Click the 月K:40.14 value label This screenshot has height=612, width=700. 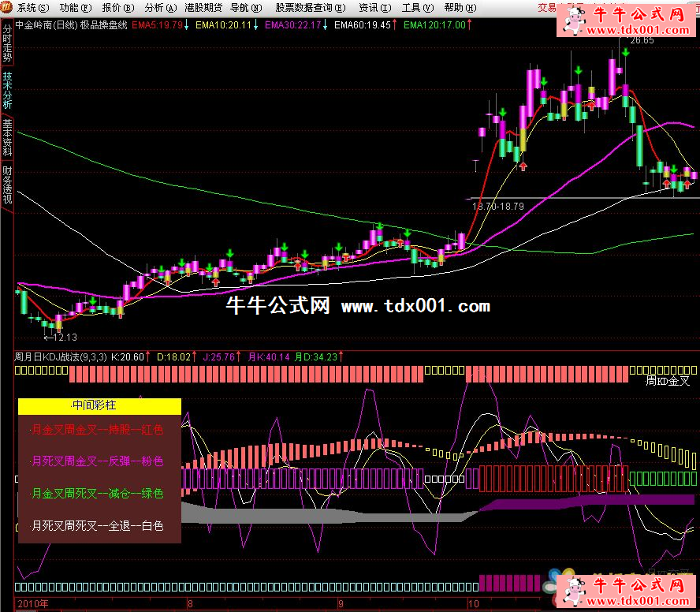tap(269, 357)
